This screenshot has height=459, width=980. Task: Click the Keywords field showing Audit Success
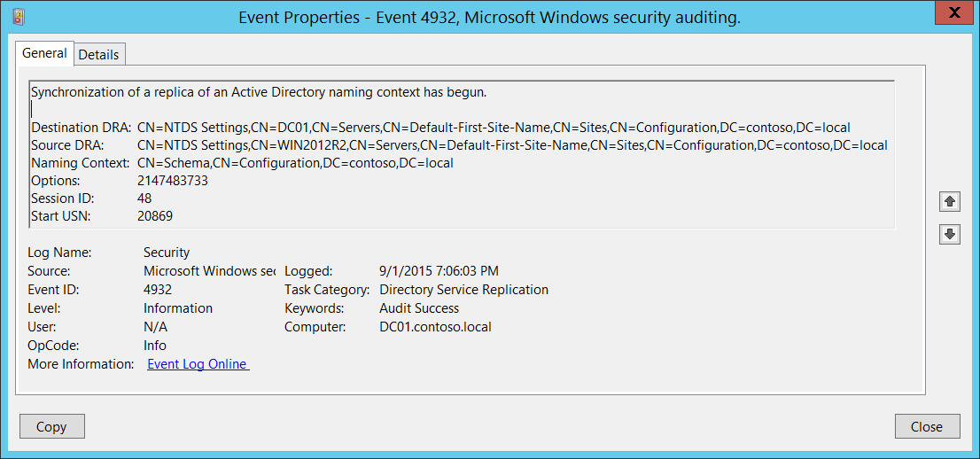419,308
